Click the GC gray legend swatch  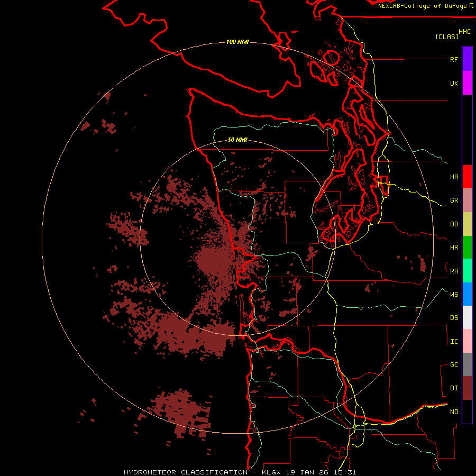[x=467, y=364]
